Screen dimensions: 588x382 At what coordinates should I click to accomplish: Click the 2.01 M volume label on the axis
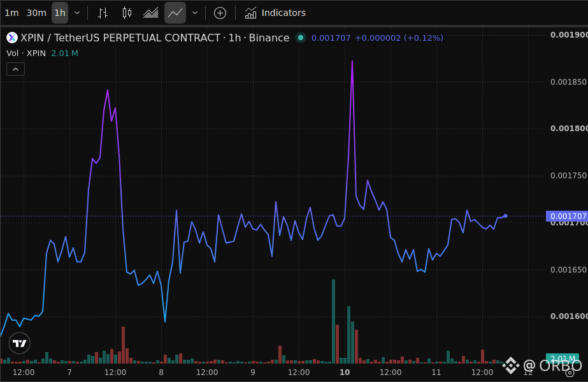click(x=563, y=358)
